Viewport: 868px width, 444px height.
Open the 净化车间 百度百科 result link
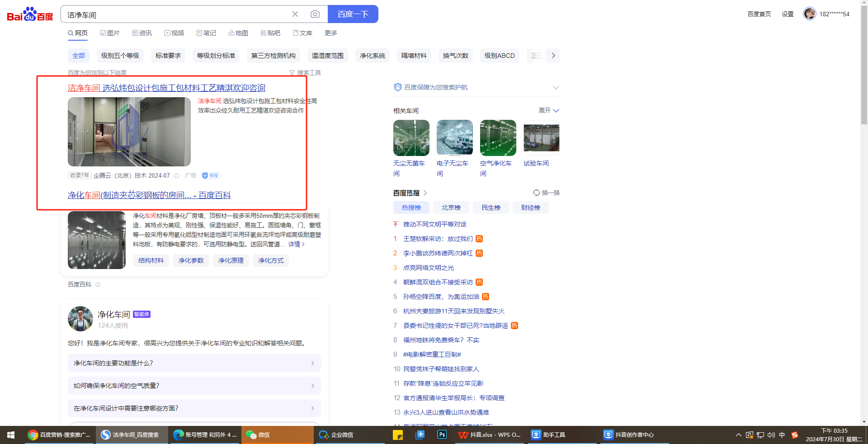pyautogui.click(x=149, y=195)
